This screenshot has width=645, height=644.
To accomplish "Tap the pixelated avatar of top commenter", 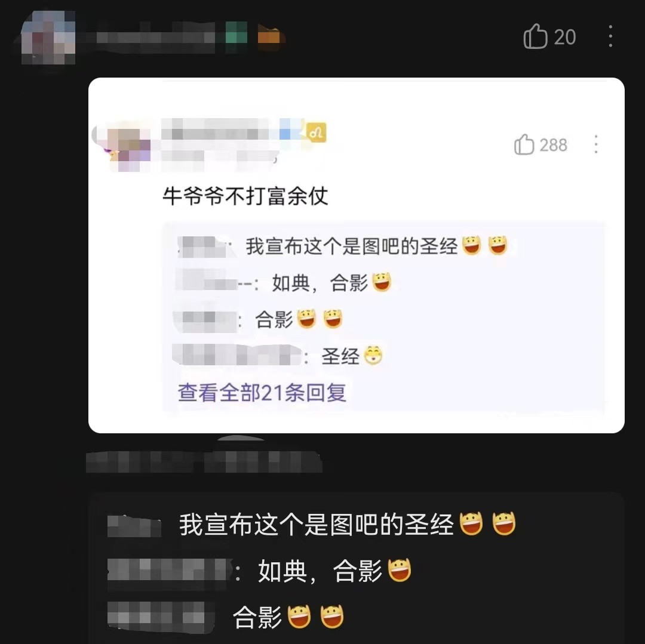I will tap(48, 38).
